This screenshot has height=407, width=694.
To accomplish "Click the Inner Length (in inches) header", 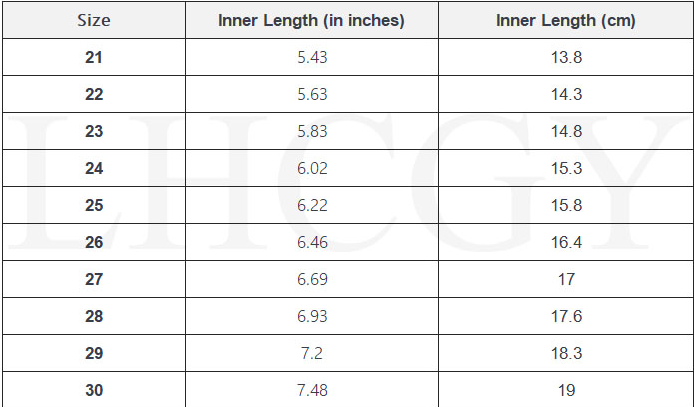I will tap(311, 20).
